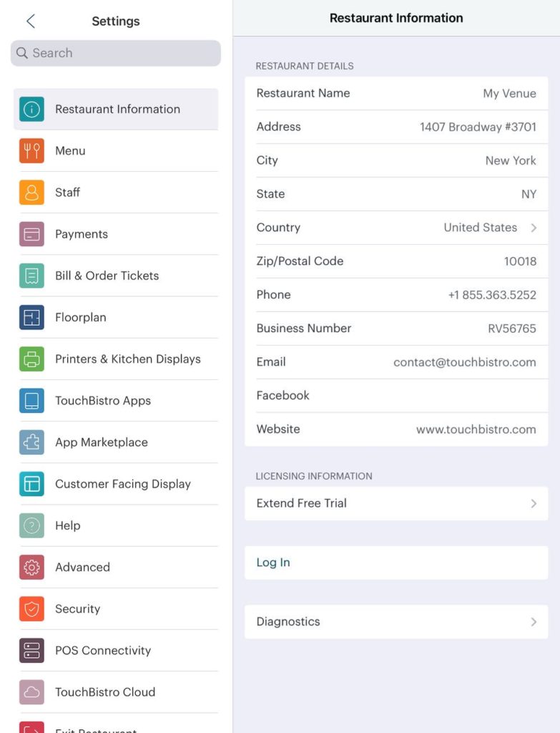
Task: Click the Help question mark icon
Action: (x=31, y=525)
